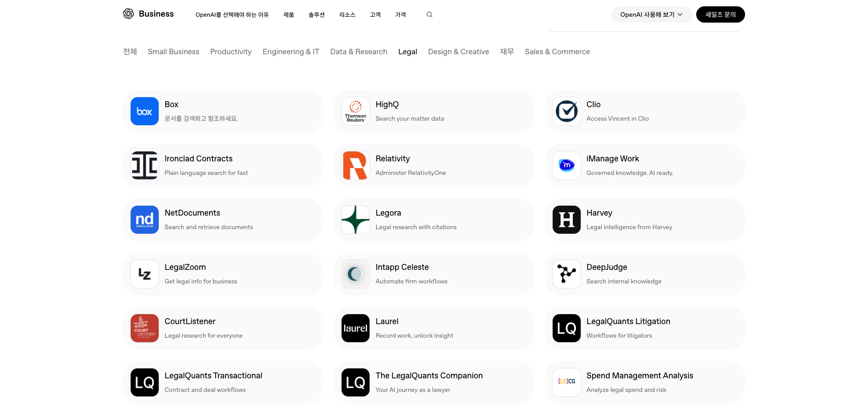Click 'Analyze legal spend and risk' text
This screenshot has width=868, height=410.
tap(627, 390)
